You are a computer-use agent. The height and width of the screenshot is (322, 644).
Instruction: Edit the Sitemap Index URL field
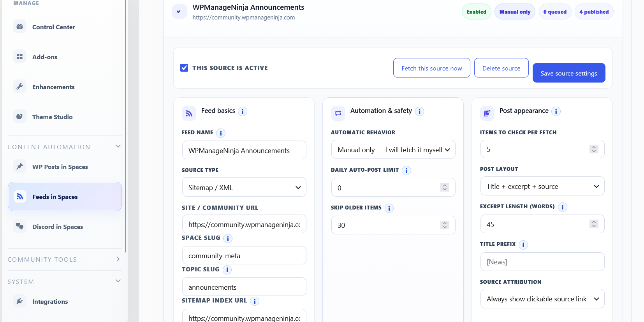(244, 316)
